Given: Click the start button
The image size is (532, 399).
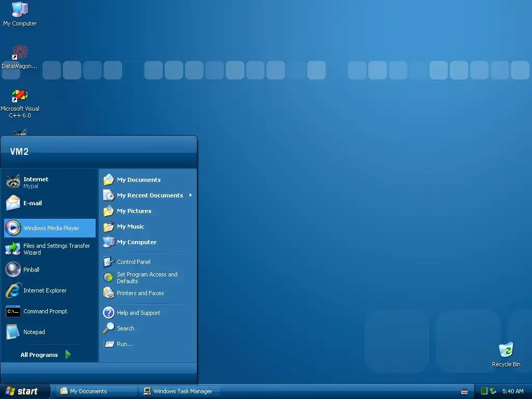Looking at the screenshot, I should pos(25,391).
